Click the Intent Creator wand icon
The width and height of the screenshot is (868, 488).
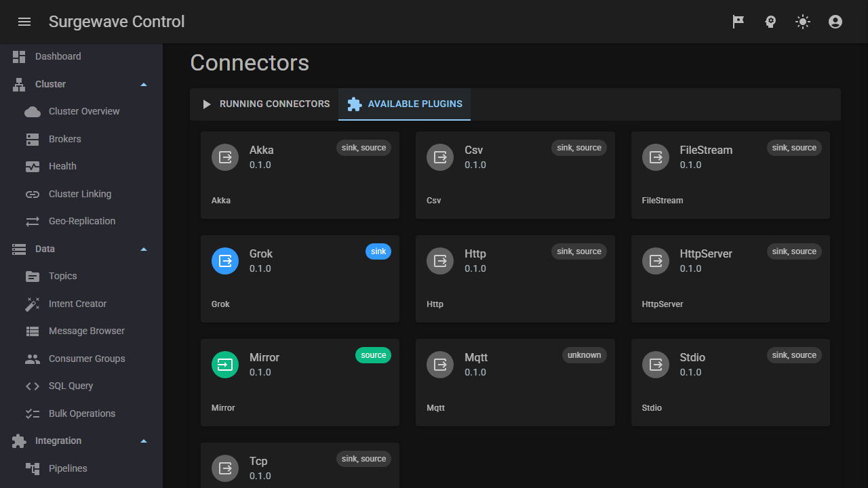[x=33, y=304]
